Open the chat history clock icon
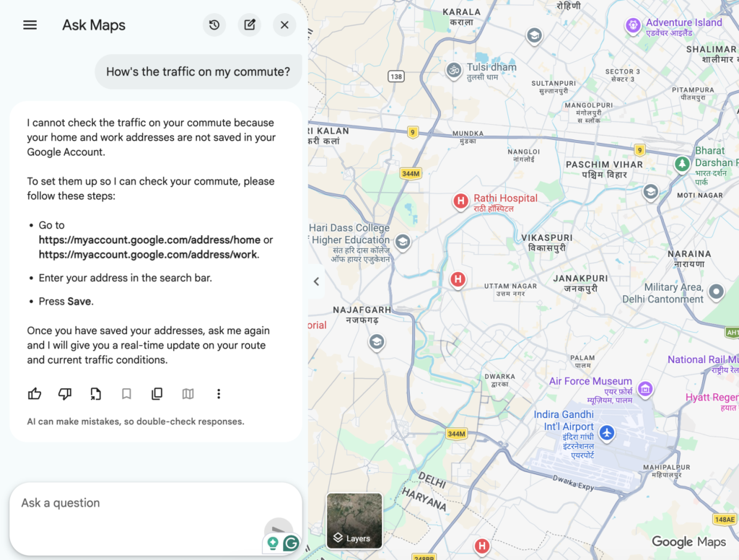This screenshot has height=560, width=739. click(x=214, y=25)
